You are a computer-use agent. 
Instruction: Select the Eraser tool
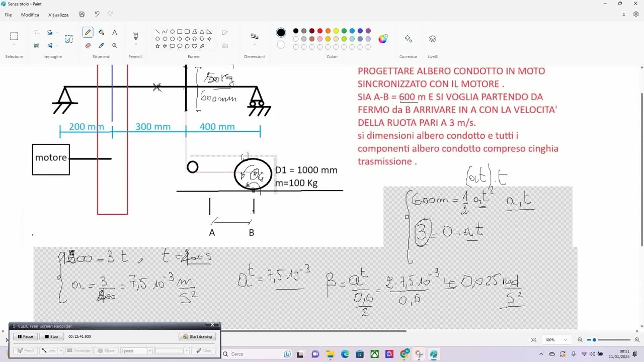pos(88,45)
